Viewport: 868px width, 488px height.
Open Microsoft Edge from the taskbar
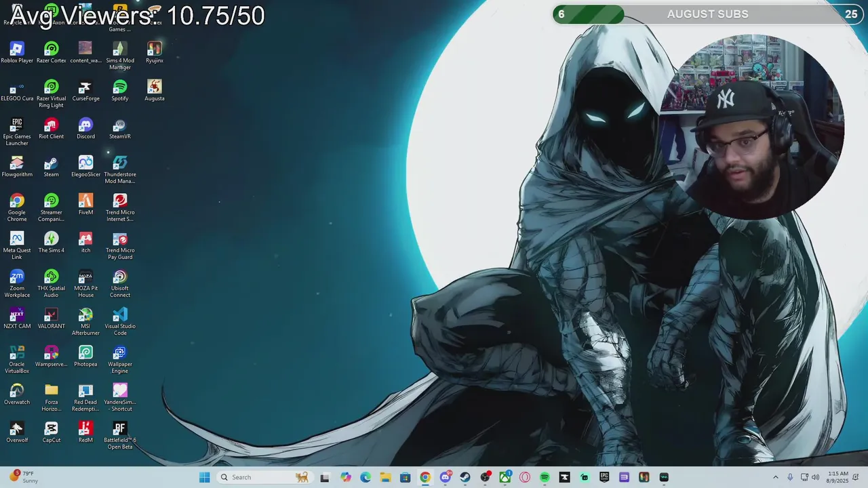(x=366, y=477)
